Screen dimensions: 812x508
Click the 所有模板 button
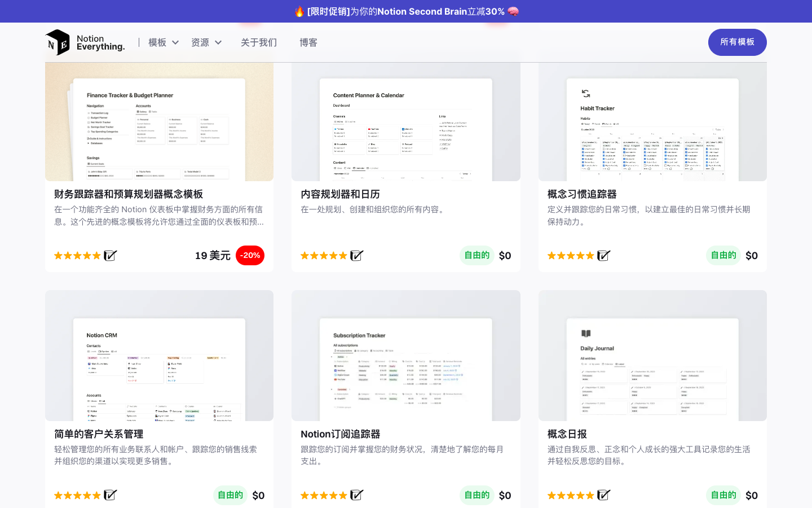pyautogui.click(x=737, y=42)
